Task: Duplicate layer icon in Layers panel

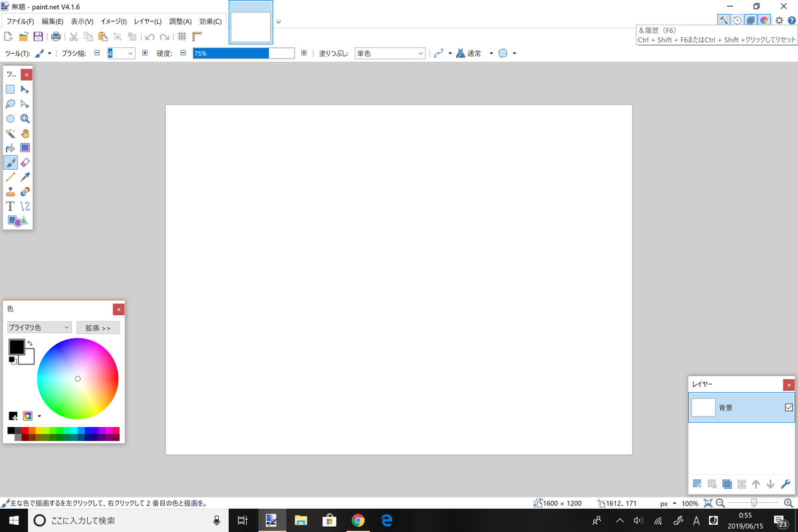Action: [x=726, y=484]
